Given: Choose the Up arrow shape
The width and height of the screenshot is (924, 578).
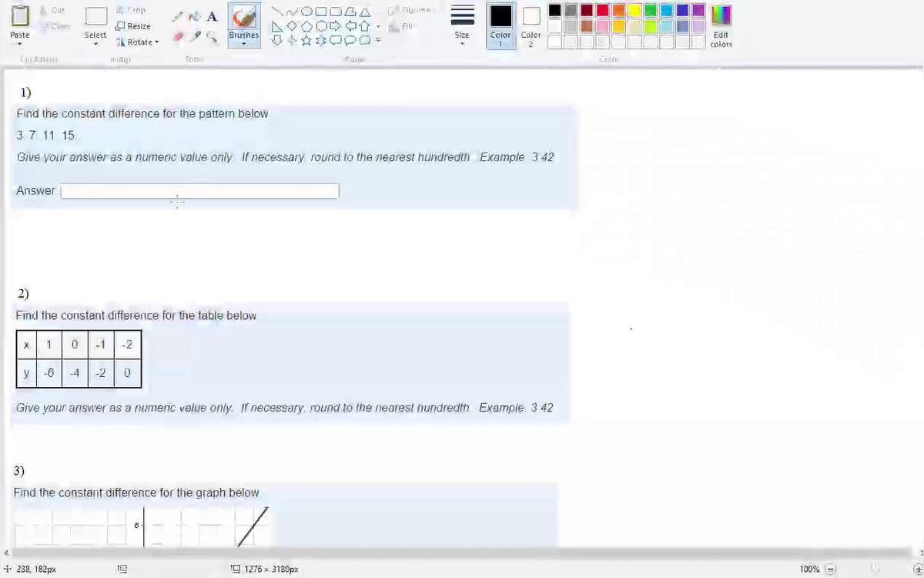Looking at the screenshot, I should 365,26.
